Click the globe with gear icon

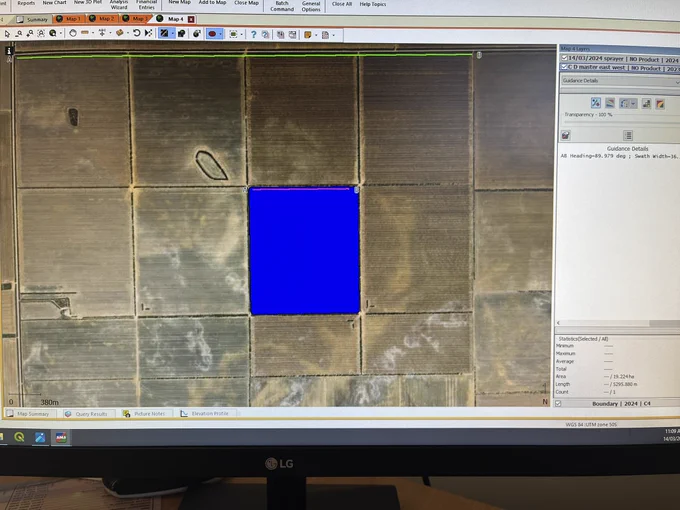[x=196, y=33]
